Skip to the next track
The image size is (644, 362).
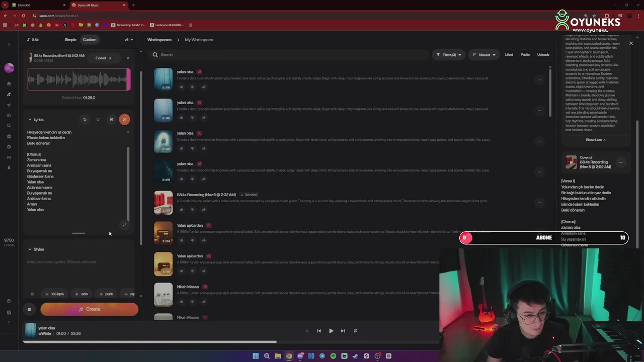(x=343, y=331)
